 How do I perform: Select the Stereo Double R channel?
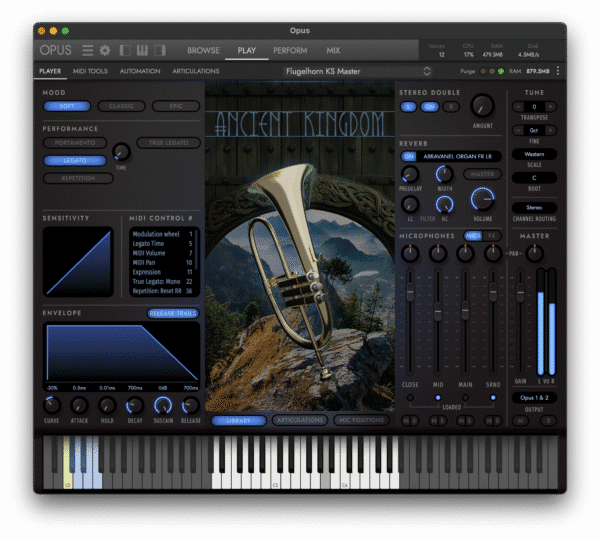[451, 107]
